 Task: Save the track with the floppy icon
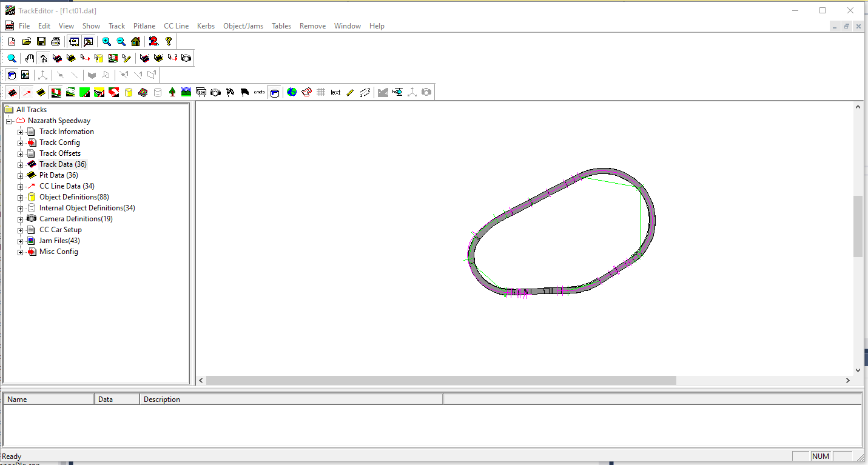click(x=41, y=41)
